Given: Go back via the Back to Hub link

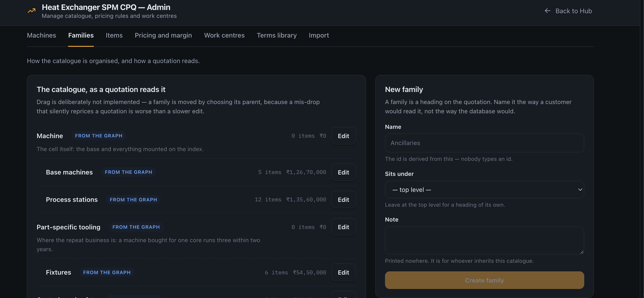Looking at the screenshot, I should pyautogui.click(x=568, y=11).
